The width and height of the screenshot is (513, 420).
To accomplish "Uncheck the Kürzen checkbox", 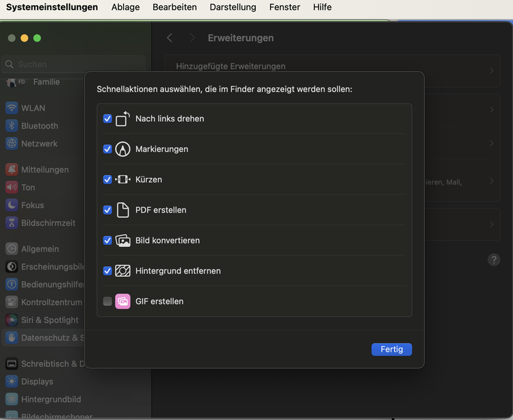I will pyautogui.click(x=107, y=180).
